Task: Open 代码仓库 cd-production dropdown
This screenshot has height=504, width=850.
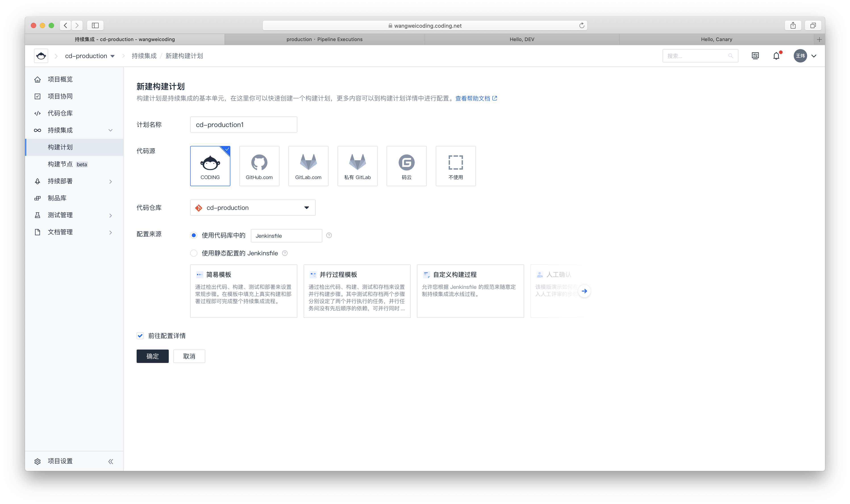Action: tap(253, 208)
